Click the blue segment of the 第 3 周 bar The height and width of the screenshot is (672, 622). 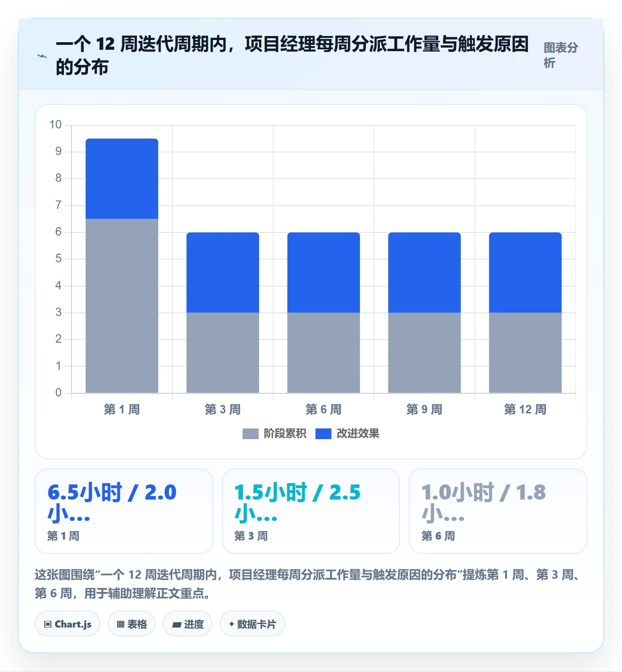click(x=223, y=272)
